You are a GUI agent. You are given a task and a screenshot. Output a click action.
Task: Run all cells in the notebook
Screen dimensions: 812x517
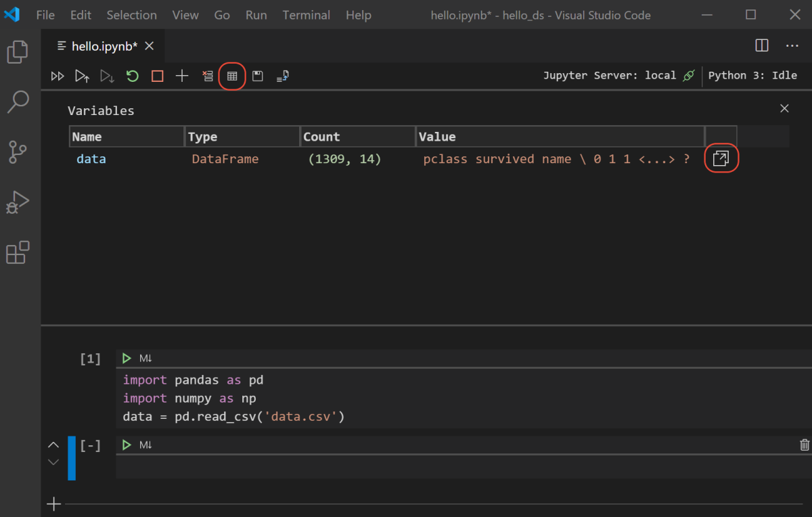pyautogui.click(x=57, y=76)
